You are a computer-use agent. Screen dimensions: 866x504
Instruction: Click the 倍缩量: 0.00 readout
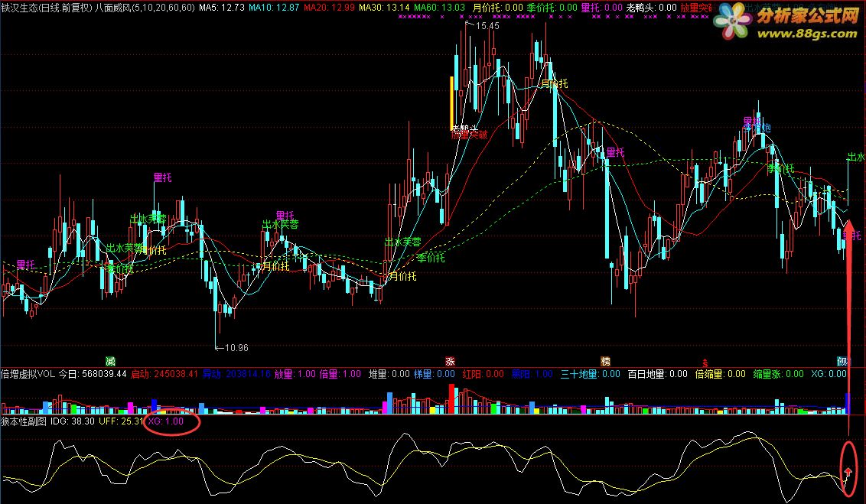(x=720, y=374)
